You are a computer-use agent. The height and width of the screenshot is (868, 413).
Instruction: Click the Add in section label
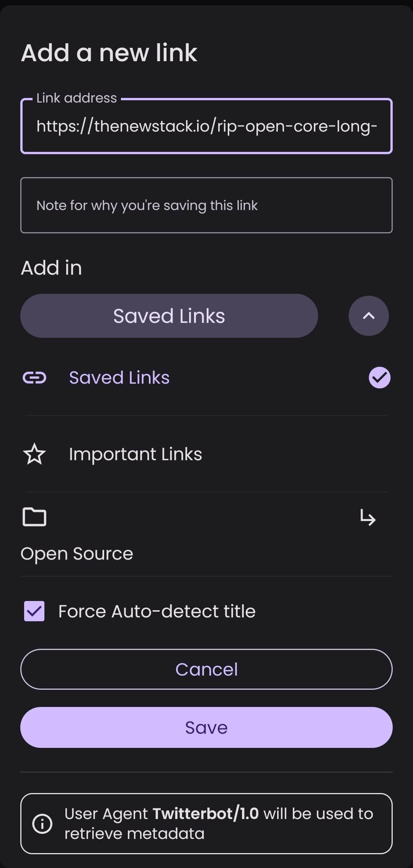[51, 268]
